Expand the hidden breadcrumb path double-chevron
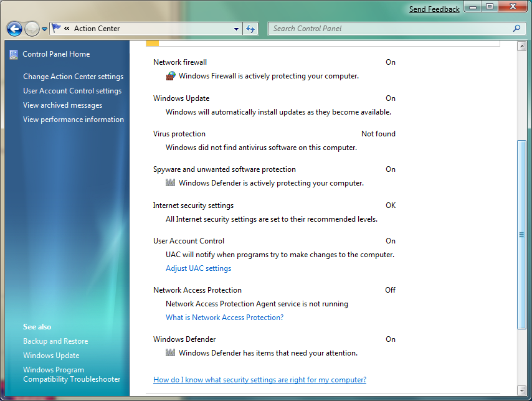Screen dimensions: 532x401 click(65, 29)
